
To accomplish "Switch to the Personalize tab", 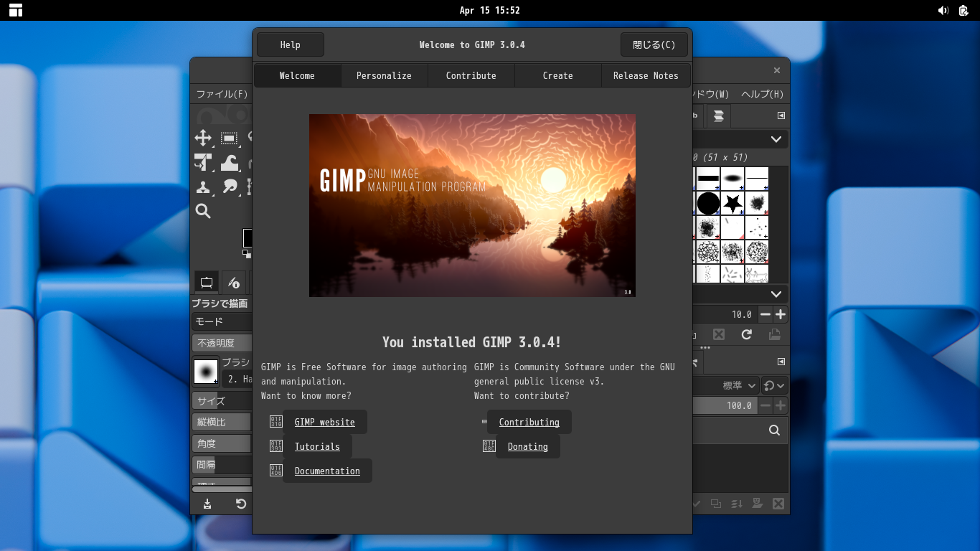I will coord(384,75).
